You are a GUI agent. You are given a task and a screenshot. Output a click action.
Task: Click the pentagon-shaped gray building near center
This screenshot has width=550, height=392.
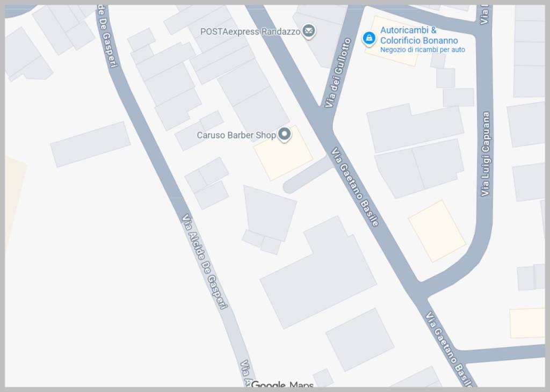(270, 213)
